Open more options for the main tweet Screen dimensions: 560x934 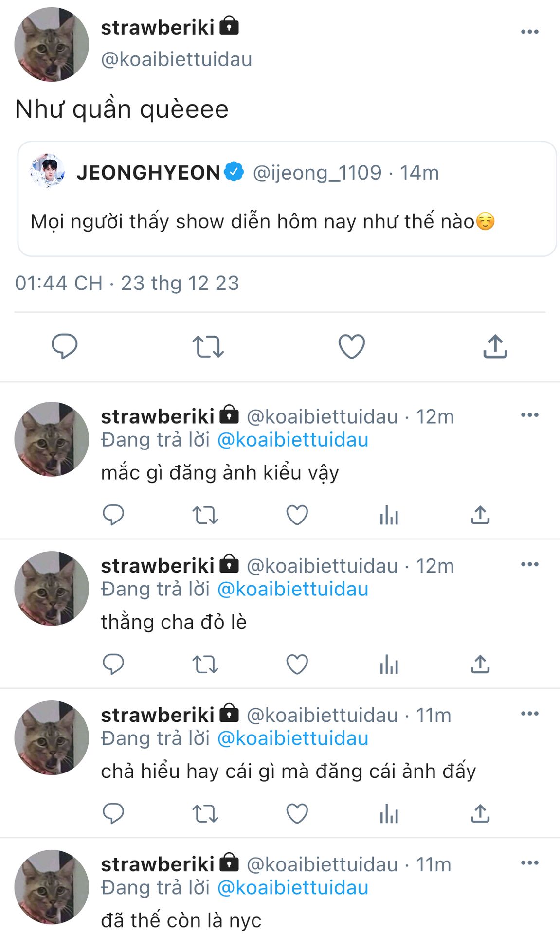(529, 32)
